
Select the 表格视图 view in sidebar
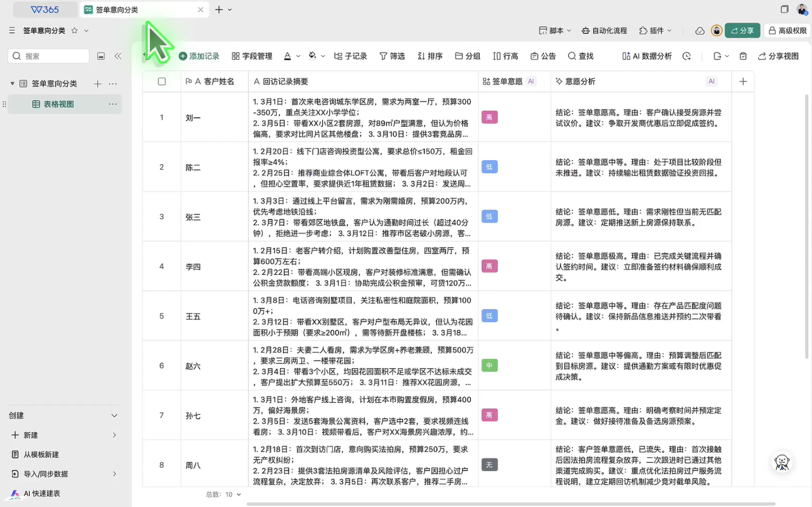point(58,104)
